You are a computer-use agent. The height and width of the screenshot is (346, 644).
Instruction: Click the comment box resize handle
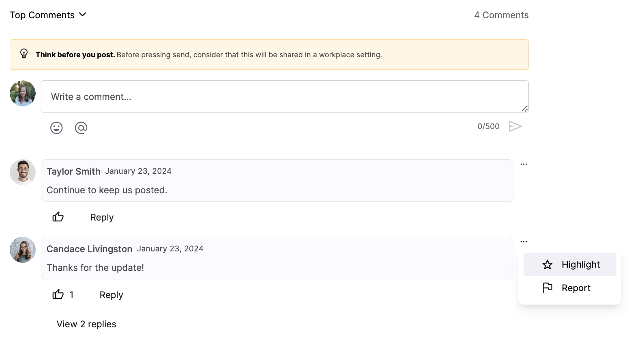524,108
